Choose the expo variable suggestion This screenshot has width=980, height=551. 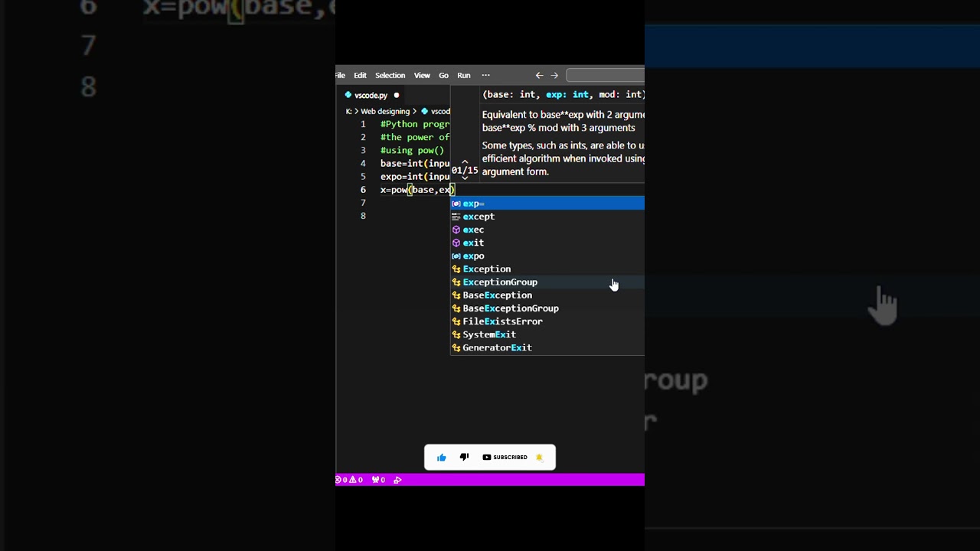[x=547, y=256]
